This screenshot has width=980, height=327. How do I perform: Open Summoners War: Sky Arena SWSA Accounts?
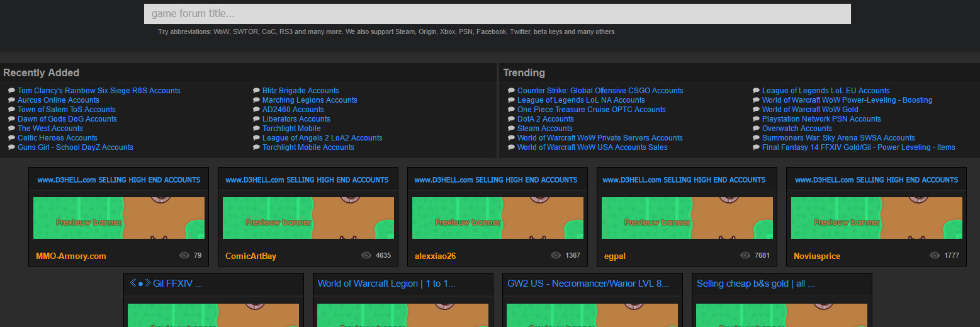pyautogui.click(x=838, y=138)
